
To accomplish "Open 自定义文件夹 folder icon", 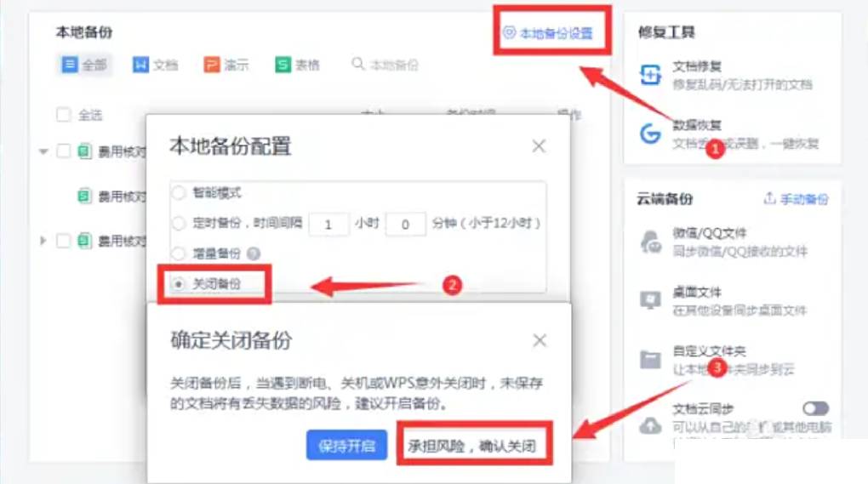I will (x=650, y=360).
